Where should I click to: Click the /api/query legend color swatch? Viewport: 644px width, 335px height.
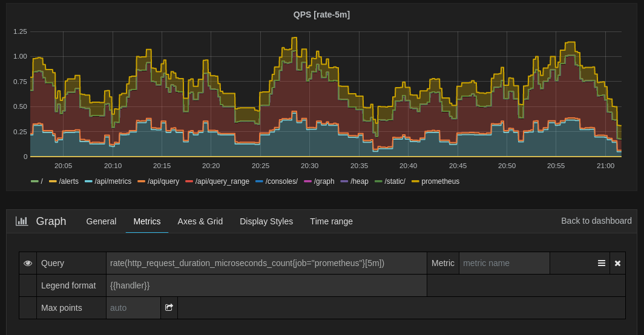[141, 181]
